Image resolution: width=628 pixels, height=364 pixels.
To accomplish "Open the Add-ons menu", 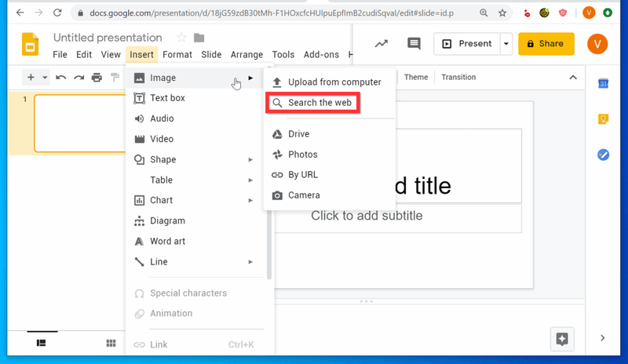I will [321, 54].
